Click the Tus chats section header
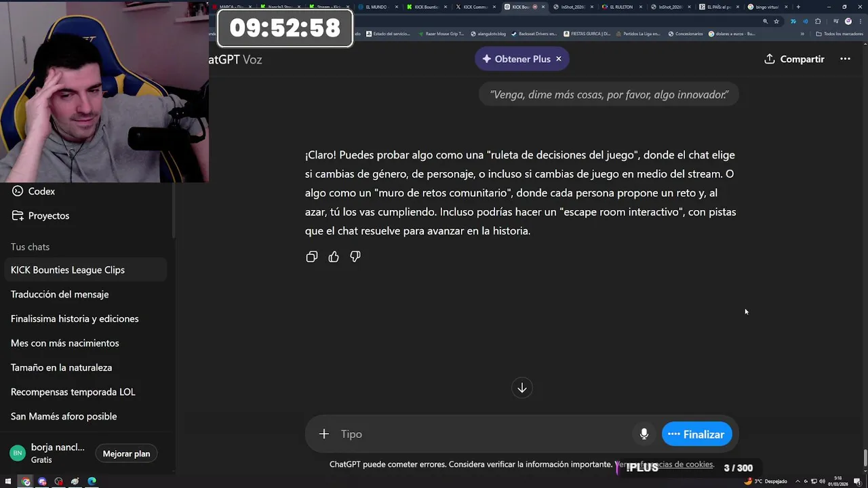Image resolution: width=868 pixels, height=488 pixels. click(x=30, y=247)
